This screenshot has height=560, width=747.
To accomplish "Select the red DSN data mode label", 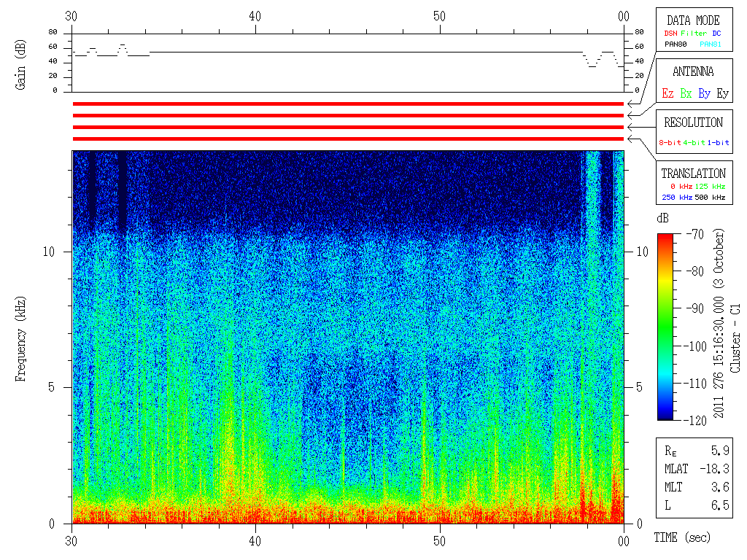I will [x=670, y=34].
